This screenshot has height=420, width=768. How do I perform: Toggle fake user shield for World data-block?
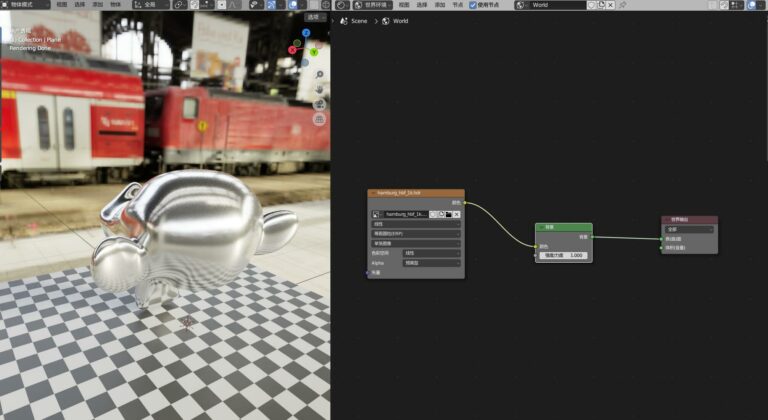tap(592, 5)
